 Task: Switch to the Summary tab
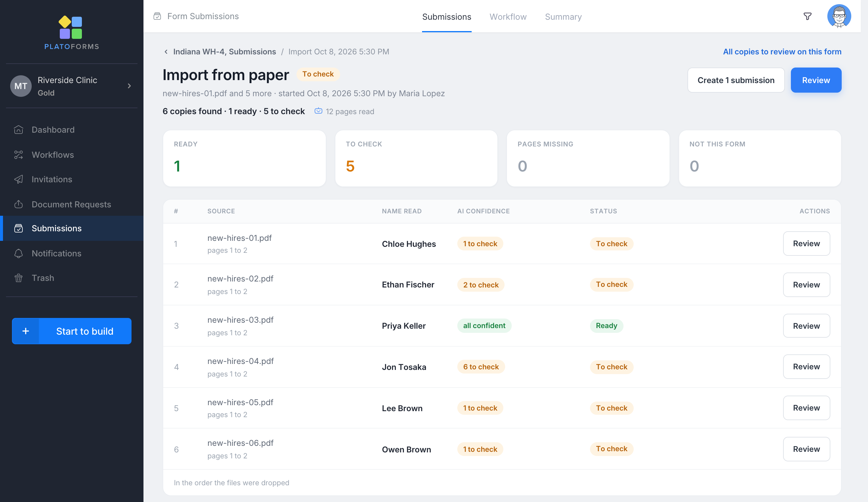click(x=563, y=17)
